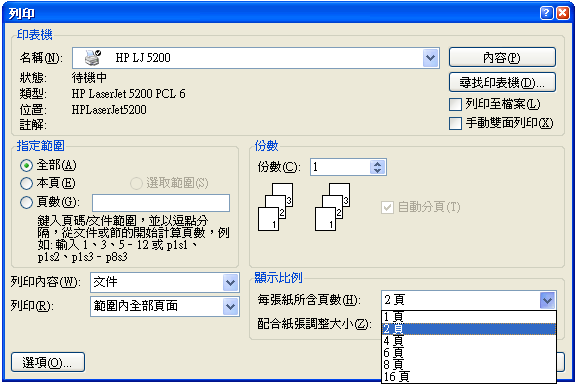Image resolution: width=577 pixels, height=386 pixels.
Task: Choose the highlighted 2 頁 option
Action: point(469,329)
